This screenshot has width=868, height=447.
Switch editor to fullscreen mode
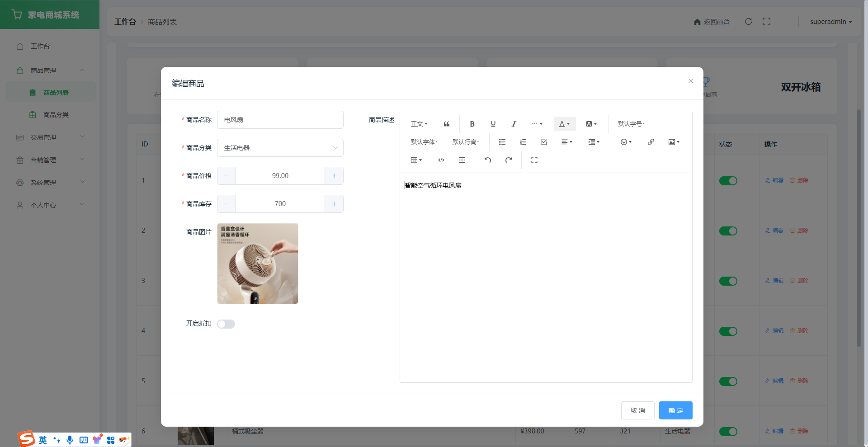click(x=534, y=160)
